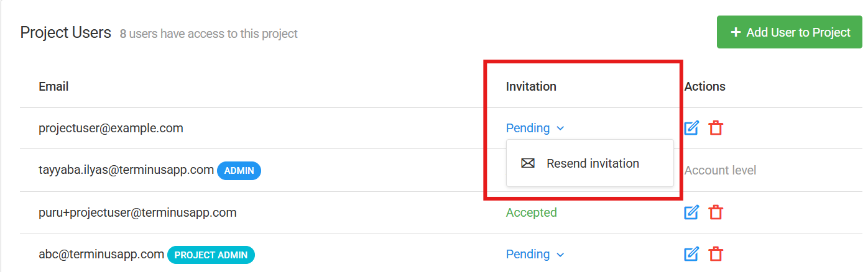Screen dimensions: 868x272
Task: Collapse Pending dropdown for projectuser@example.com
Action: (535, 128)
